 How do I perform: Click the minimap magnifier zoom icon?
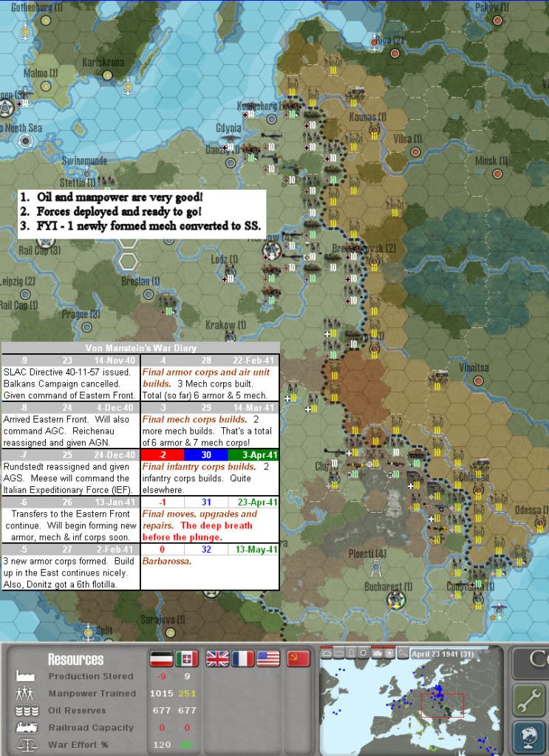tap(402, 653)
